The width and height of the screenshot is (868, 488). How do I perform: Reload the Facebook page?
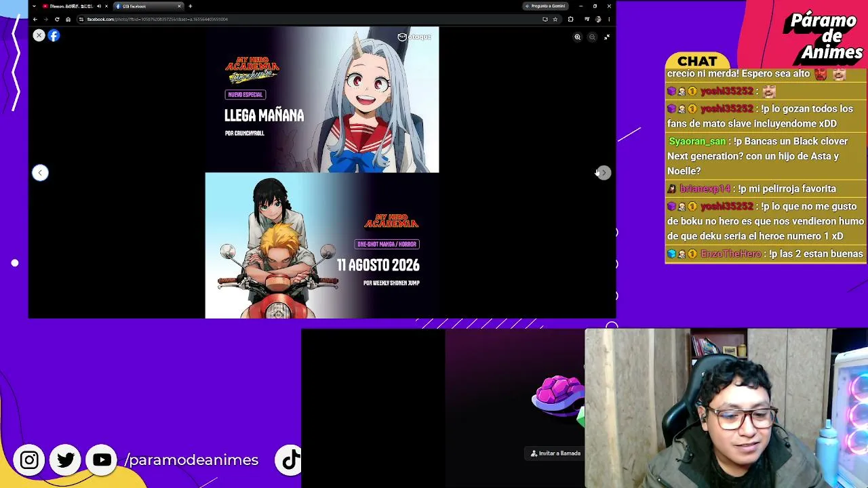pos(57,19)
